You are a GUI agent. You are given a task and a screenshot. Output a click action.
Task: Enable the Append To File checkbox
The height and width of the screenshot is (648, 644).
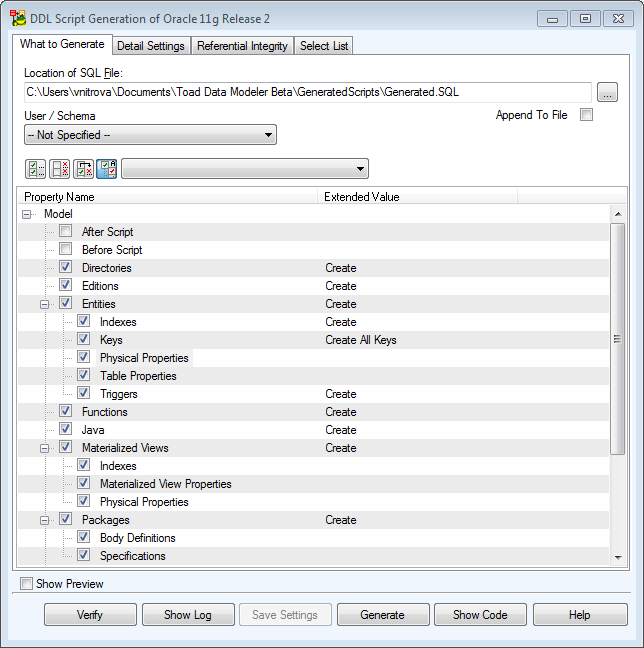(586, 114)
